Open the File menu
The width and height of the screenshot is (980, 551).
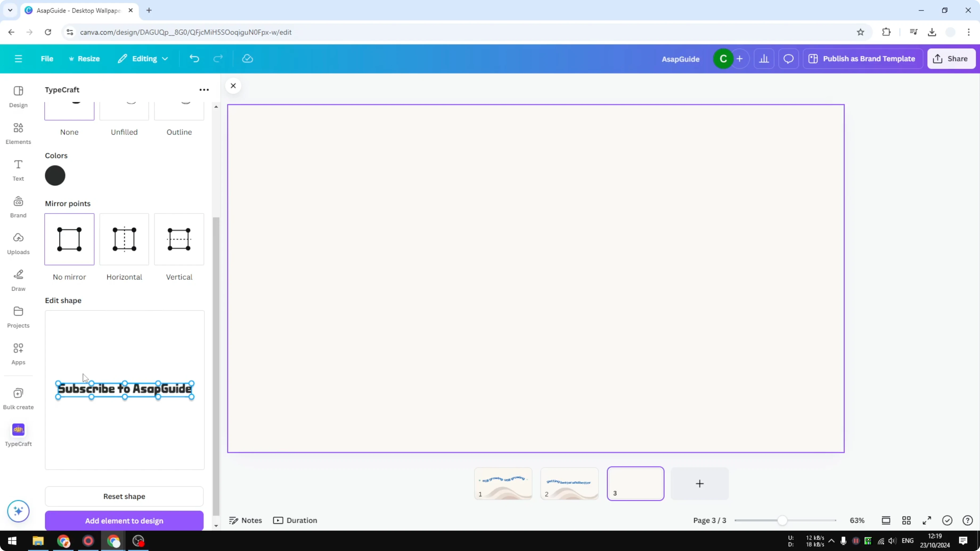point(47,59)
